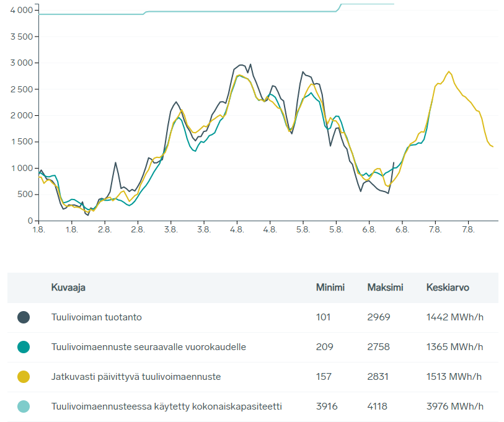Click the 3976 MWh/h capacity average value
Image resolution: width=504 pixels, height=422 pixels.
454,407
